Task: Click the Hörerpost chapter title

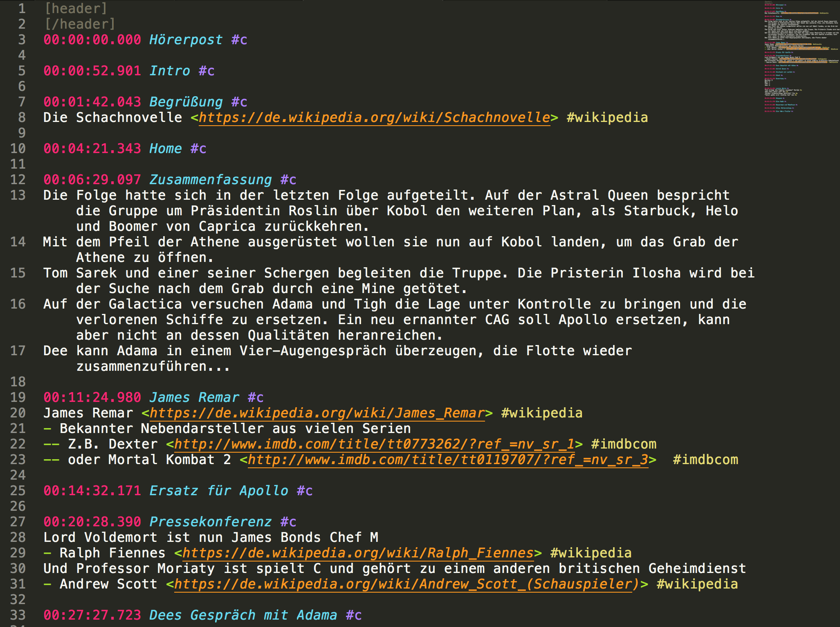Action: [186, 40]
